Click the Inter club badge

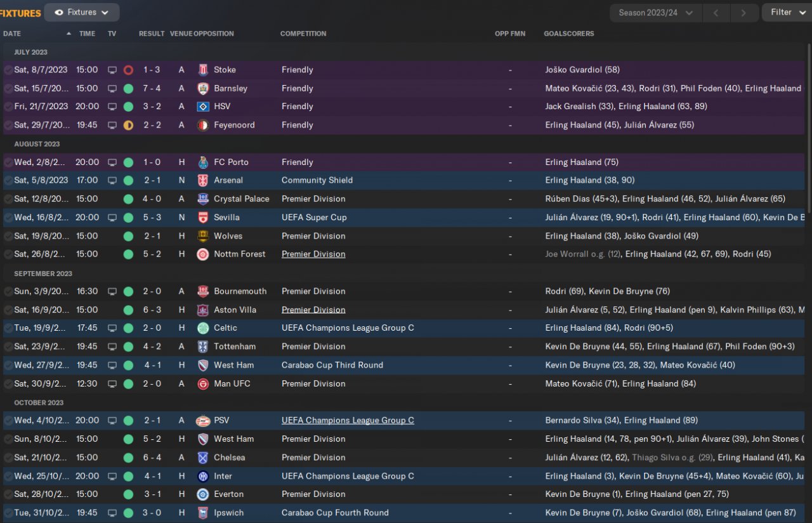pyautogui.click(x=203, y=476)
